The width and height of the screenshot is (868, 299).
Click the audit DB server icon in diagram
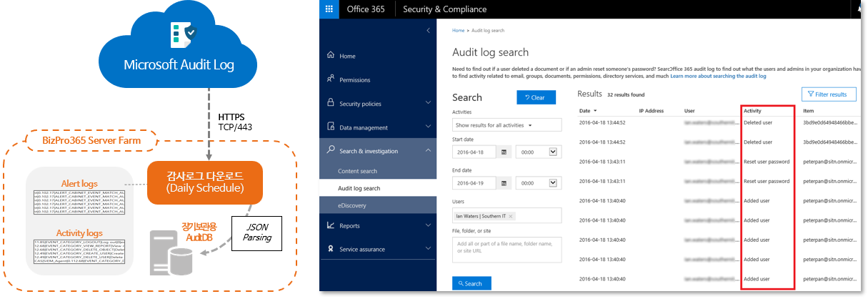(x=171, y=250)
